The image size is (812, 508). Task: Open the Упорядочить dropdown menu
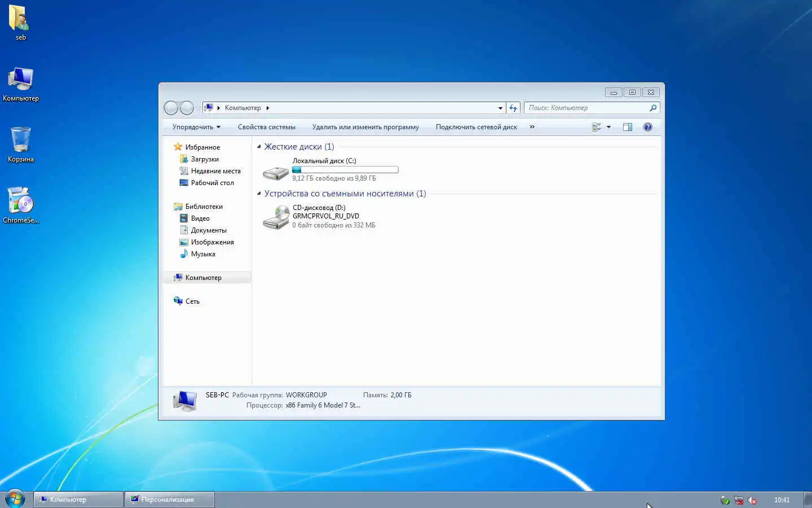click(x=196, y=127)
